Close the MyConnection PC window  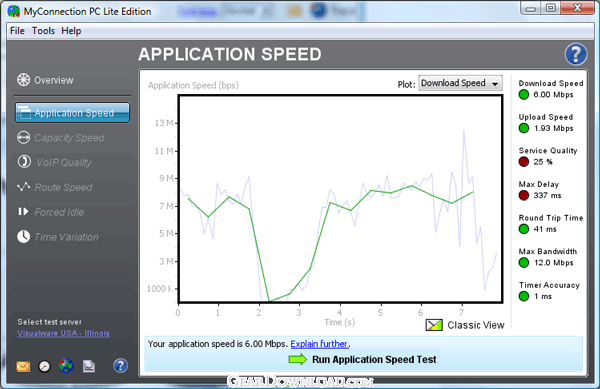click(577, 8)
